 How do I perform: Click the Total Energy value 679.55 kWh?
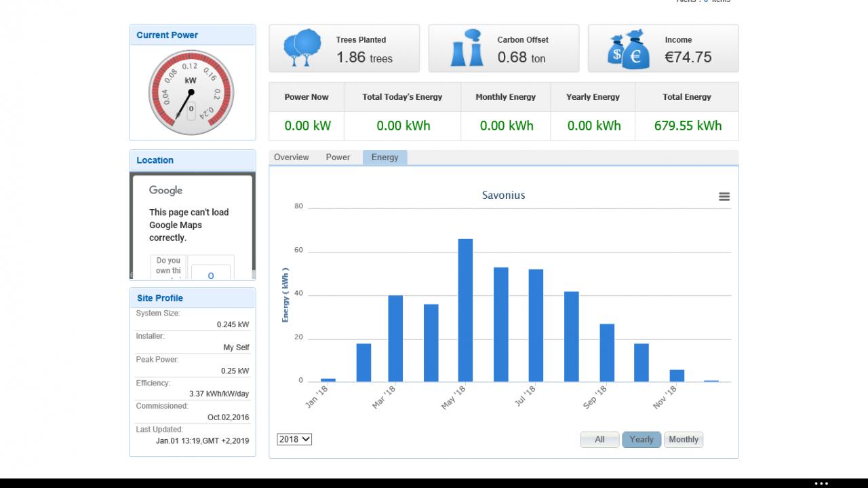point(688,126)
